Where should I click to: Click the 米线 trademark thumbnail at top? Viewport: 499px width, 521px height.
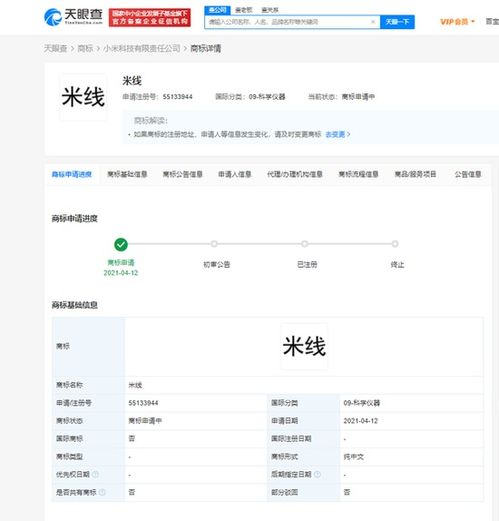[x=83, y=97]
